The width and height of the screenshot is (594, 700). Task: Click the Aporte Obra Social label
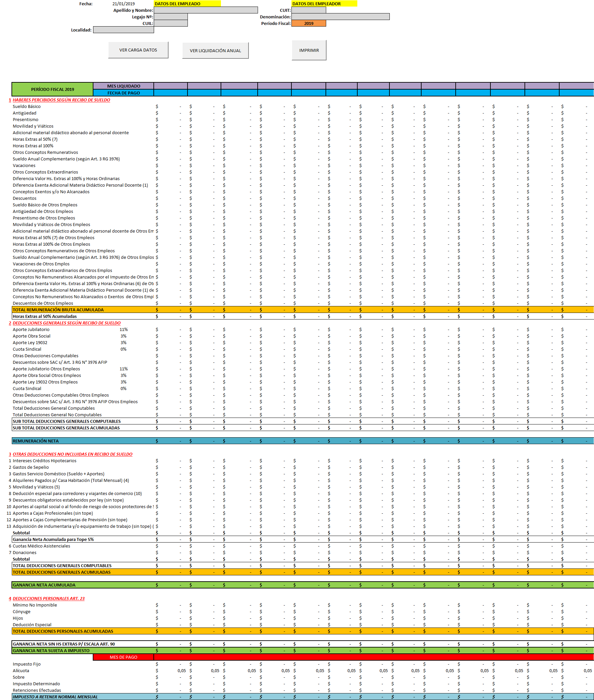coord(32,336)
